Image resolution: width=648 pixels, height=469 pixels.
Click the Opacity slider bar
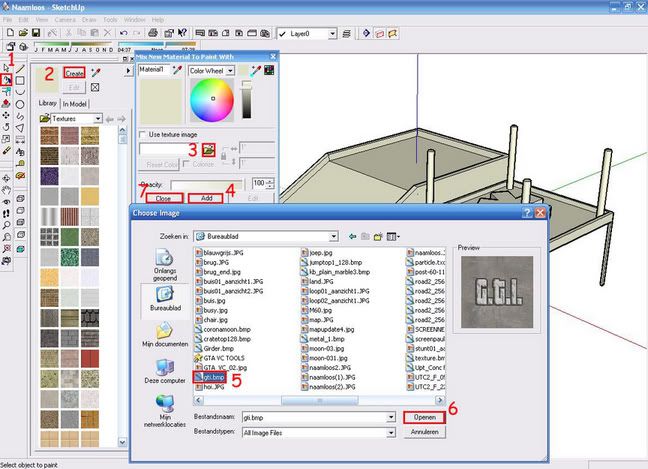tap(207, 184)
